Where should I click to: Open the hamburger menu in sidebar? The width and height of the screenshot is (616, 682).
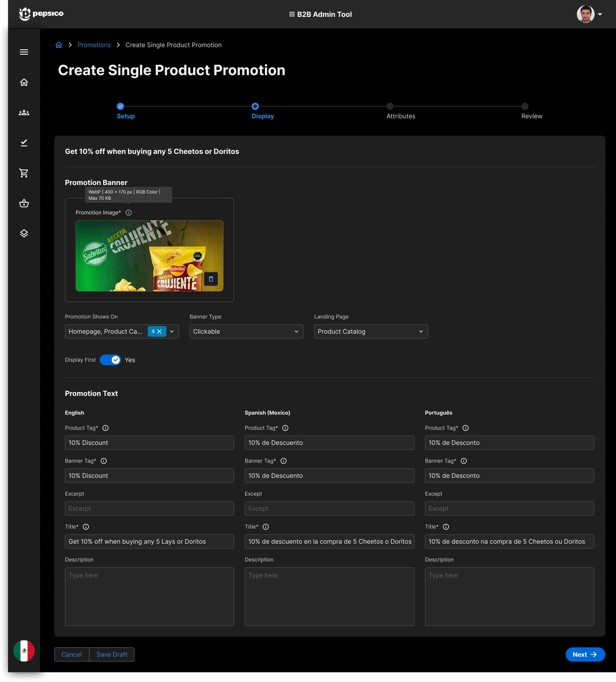coord(24,52)
